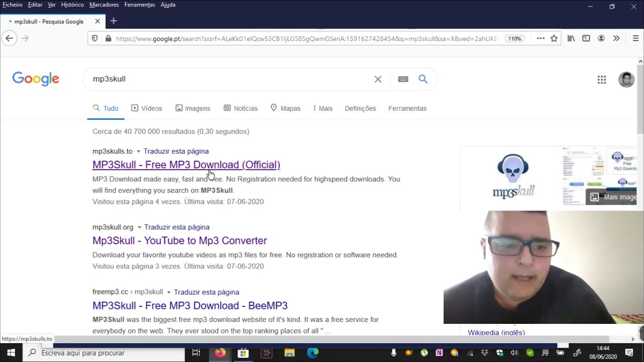This screenshot has width=644, height=362.
Task: Open MP3Skull - Free MP3 Download (Official) result
Action: click(186, 164)
